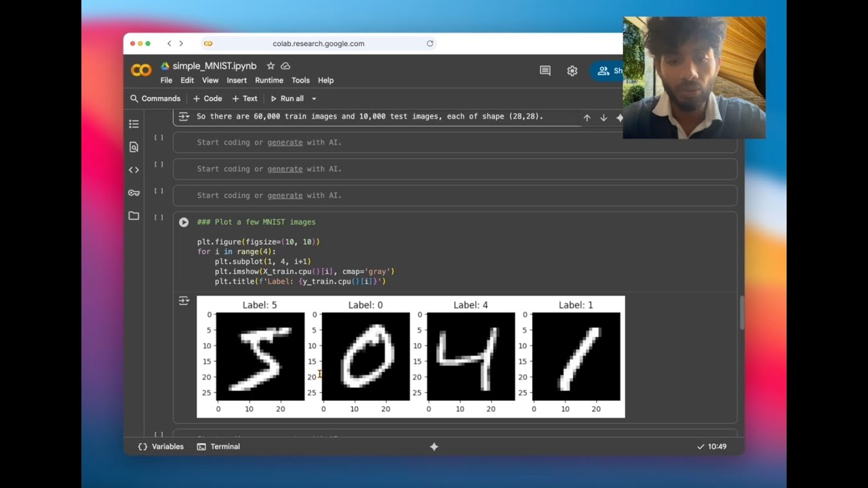Click the Label: 5 digit image
Viewport: 868px width, 488px height.
260,357
